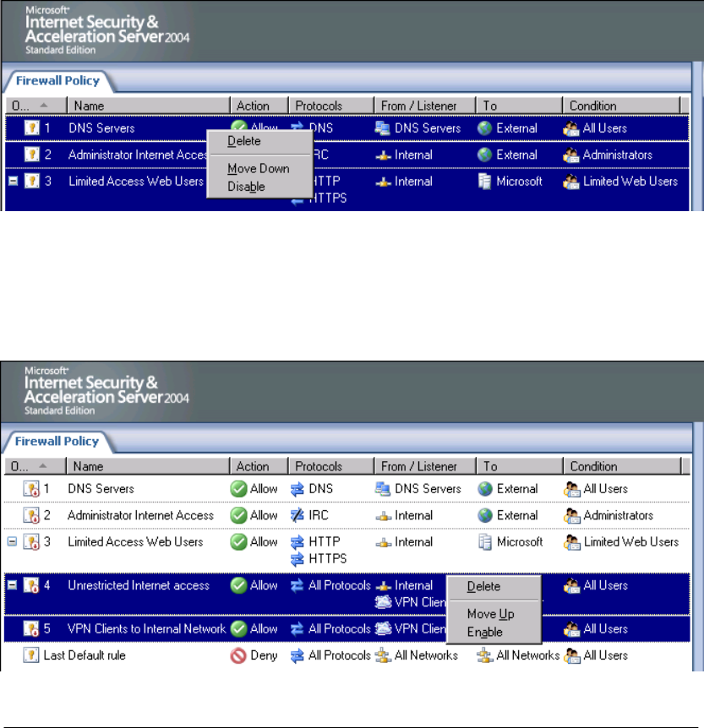Click VPN Clients icon on rule 5 row

pyautogui.click(x=384, y=628)
